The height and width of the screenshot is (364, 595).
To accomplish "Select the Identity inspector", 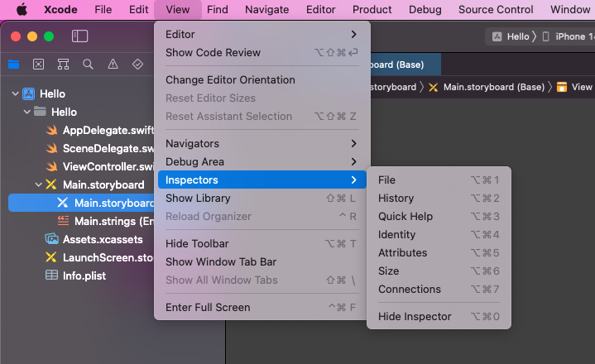I will (439, 234).
